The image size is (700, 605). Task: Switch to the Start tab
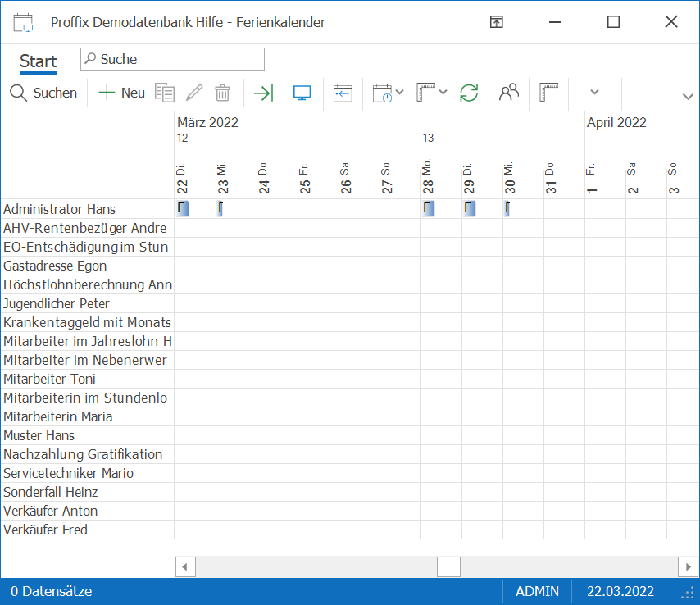[x=38, y=61]
